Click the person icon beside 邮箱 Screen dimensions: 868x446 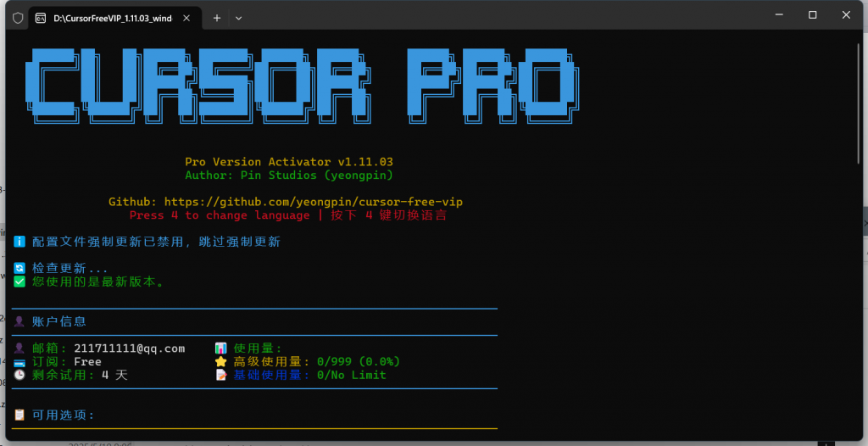coord(19,348)
